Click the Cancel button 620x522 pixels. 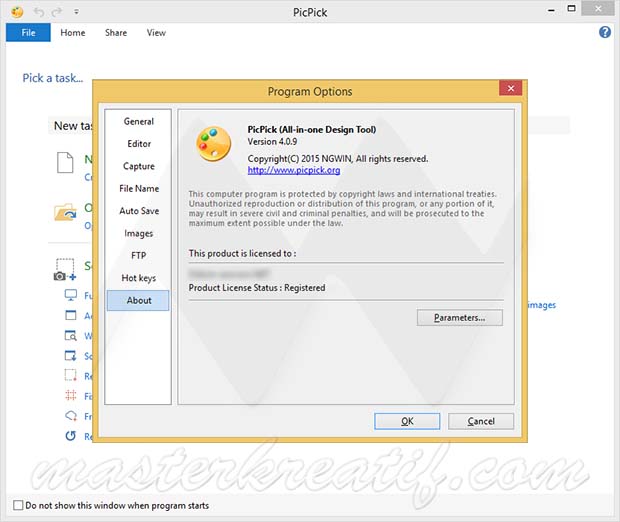481,421
